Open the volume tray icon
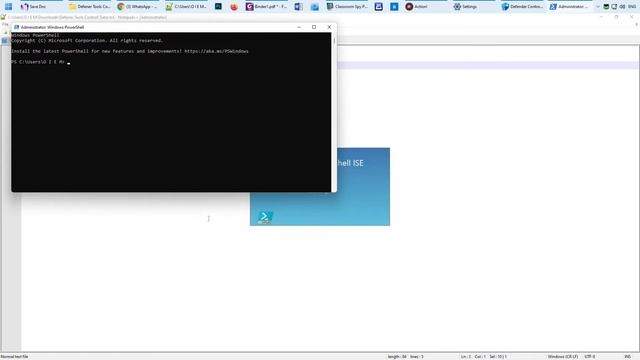Screen dimensions: 640x360 [622, 7]
